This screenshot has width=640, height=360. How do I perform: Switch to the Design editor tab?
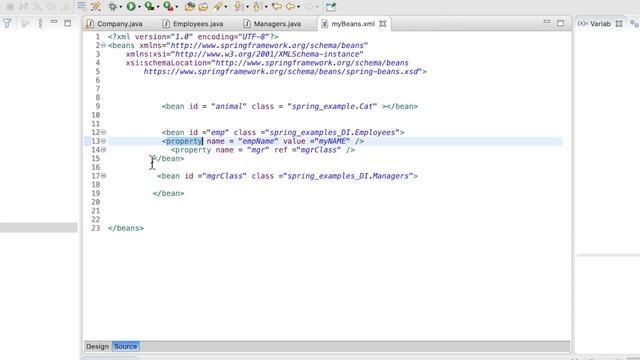[97, 346]
